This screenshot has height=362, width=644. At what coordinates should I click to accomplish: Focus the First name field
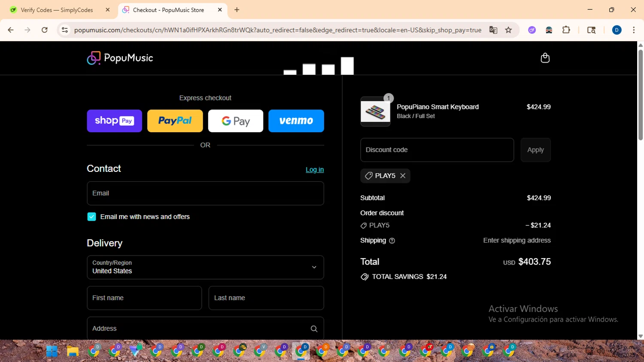tap(144, 298)
